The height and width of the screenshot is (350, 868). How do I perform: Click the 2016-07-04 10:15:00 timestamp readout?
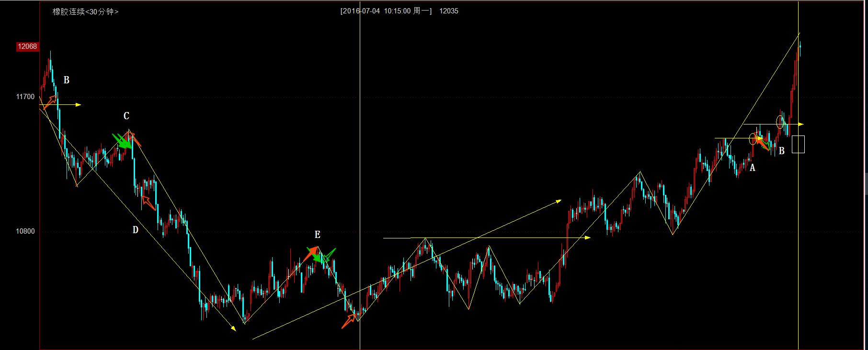[x=386, y=11]
